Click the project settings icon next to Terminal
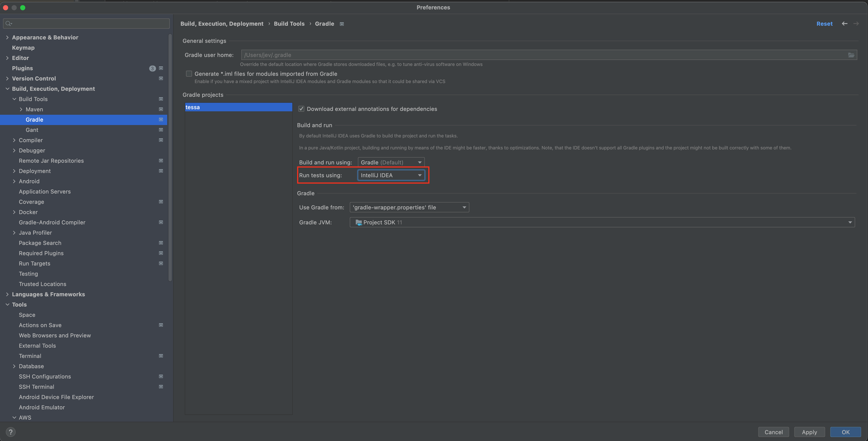This screenshot has height=441, width=868. point(161,356)
